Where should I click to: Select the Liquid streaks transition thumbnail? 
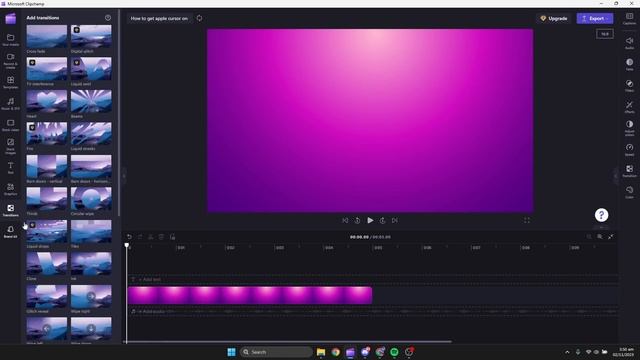91,133
